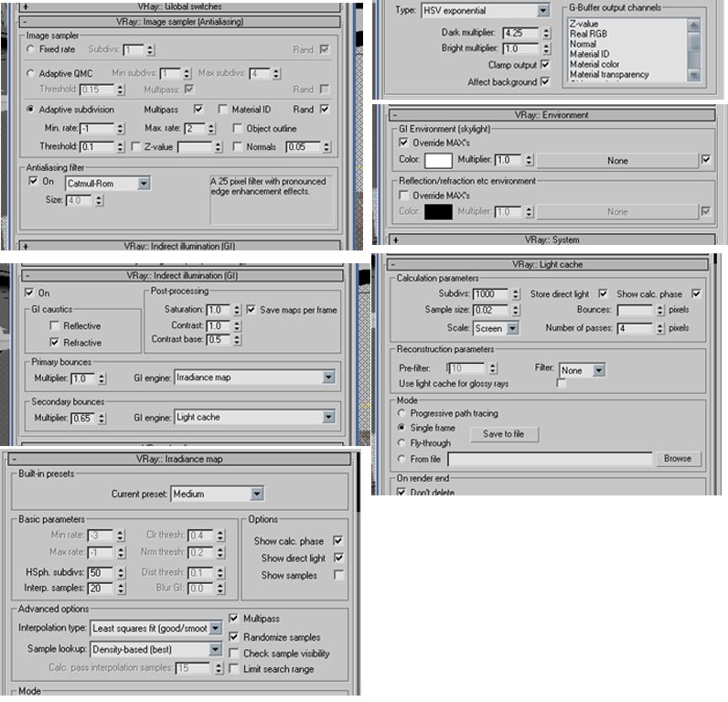Click the Secondary bounces Multiplier field
The width and height of the screenshot is (728, 702).
click(83, 418)
